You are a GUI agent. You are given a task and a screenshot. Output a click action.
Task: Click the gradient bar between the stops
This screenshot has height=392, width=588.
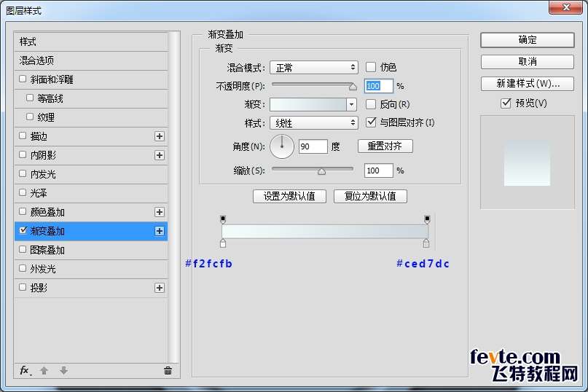[x=325, y=231]
